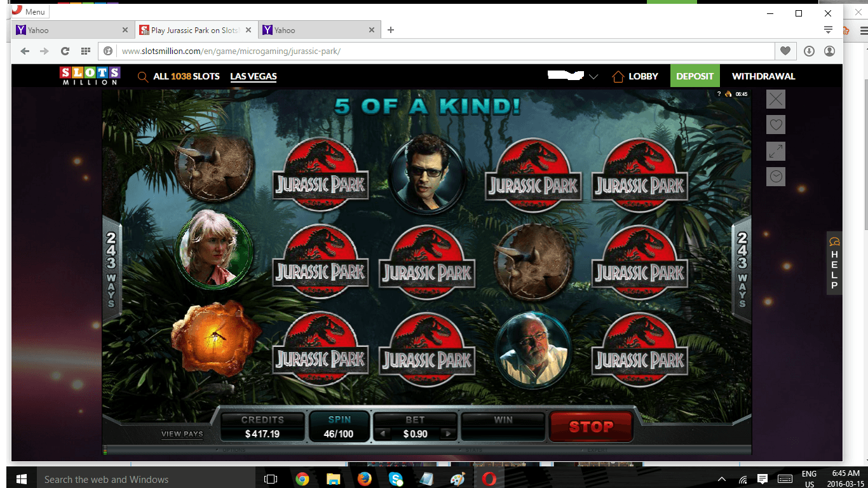Viewport: 868px width, 488px height.
Task: Bookmark page with address bar heart icon
Action: coord(785,51)
